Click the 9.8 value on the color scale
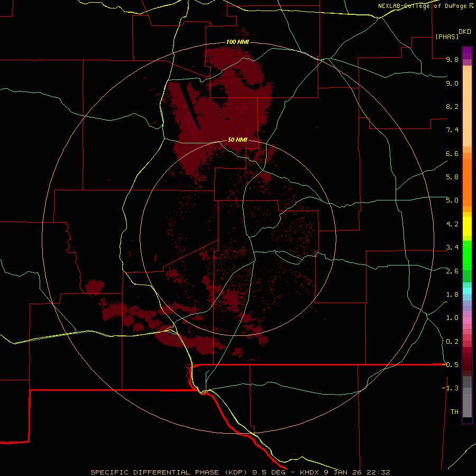This screenshot has width=476, height=476. pos(452,59)
